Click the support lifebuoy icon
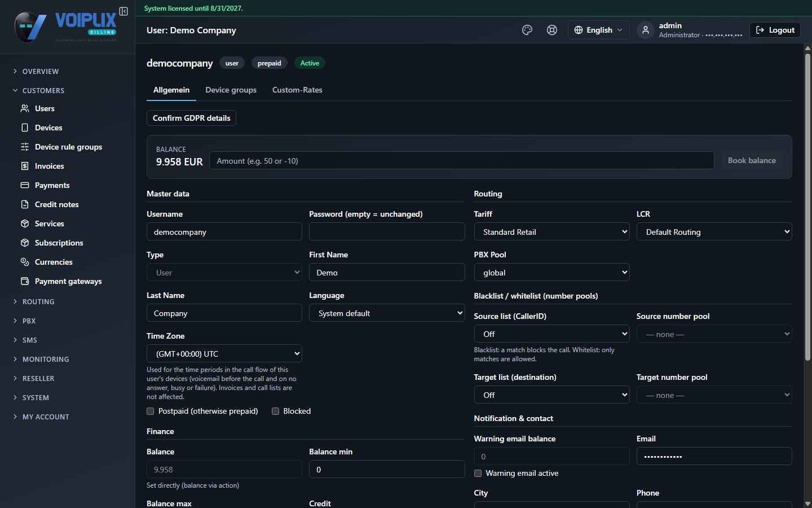The height and width of the screenshot is (508, 812). (552, 30)
